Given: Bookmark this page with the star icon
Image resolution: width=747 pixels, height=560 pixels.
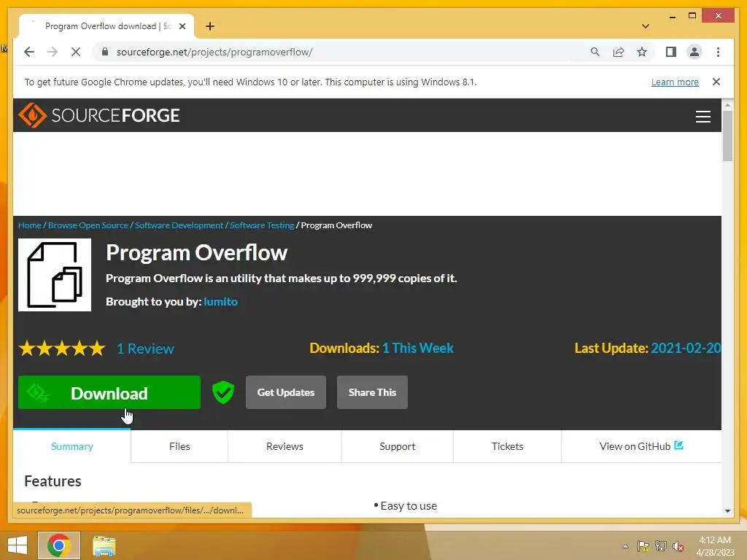Looking at the screenshot, I should pyautogui.click(x=642, y=52).
